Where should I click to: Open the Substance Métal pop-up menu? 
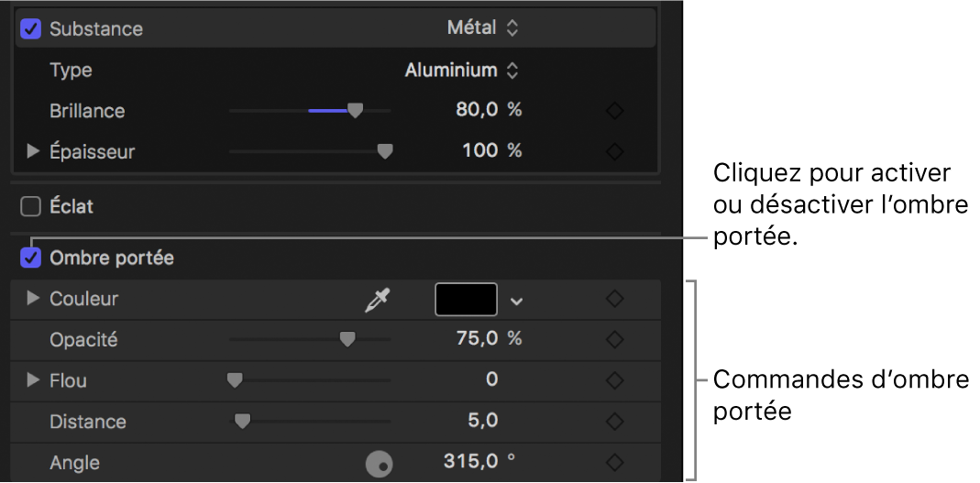(482, 28)
